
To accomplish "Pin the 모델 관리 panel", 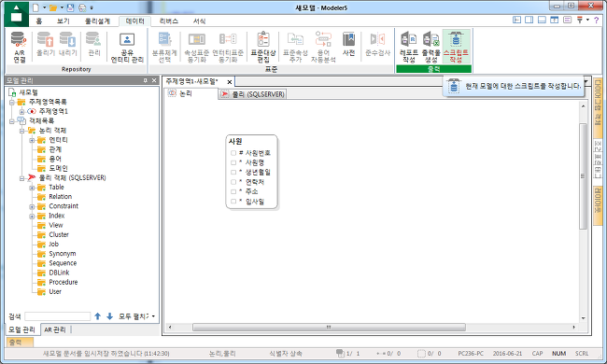I will pos(145,80).
